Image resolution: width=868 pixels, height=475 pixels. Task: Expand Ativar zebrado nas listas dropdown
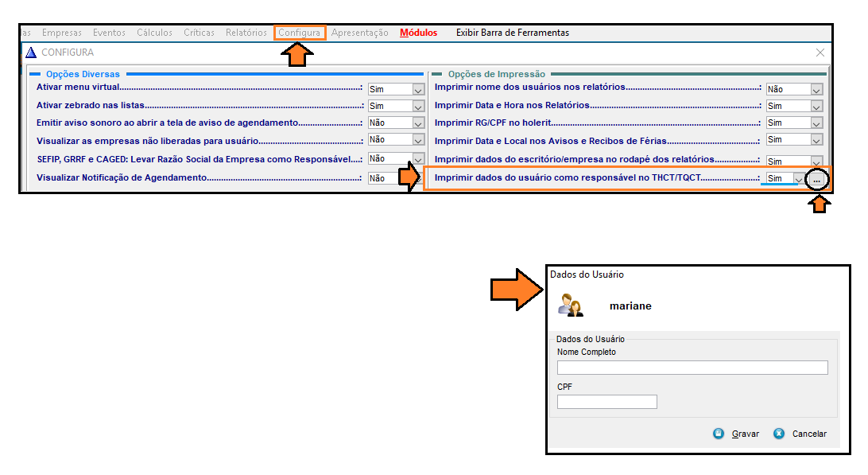418,107
